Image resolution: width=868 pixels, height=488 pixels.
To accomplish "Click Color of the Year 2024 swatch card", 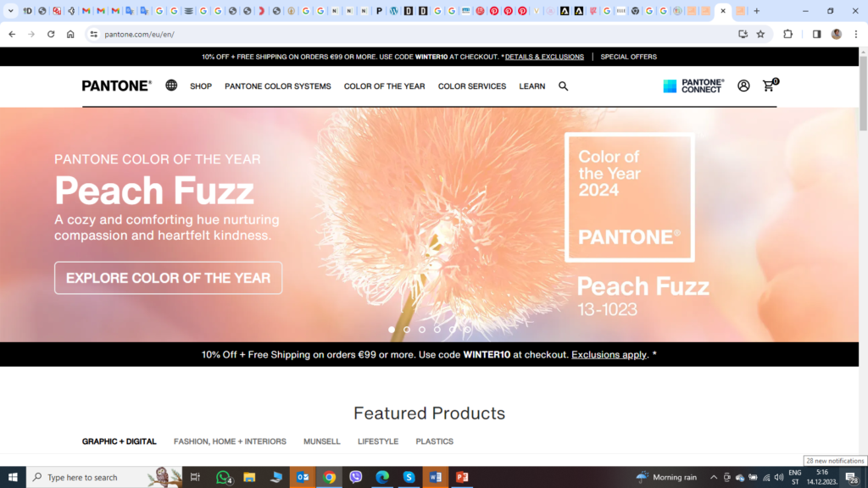I will point(630,197).
